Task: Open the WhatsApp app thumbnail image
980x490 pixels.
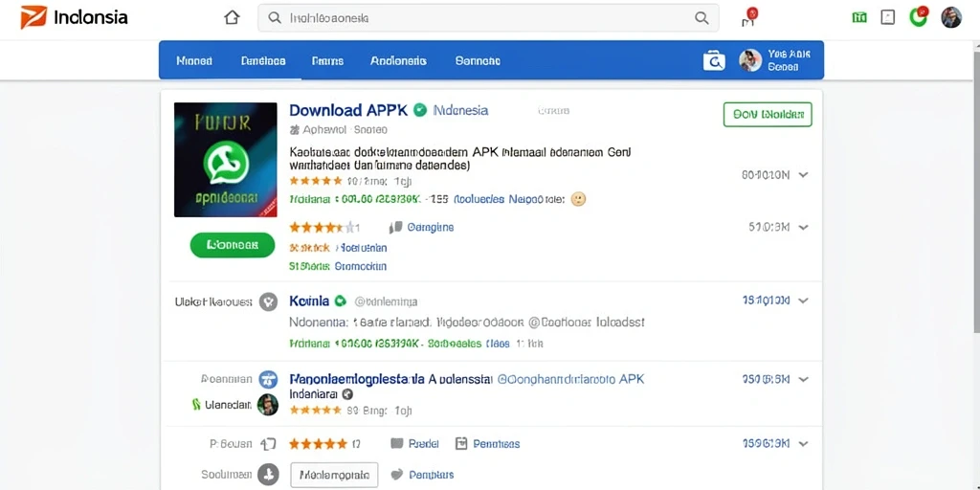Action: [226, 160]
